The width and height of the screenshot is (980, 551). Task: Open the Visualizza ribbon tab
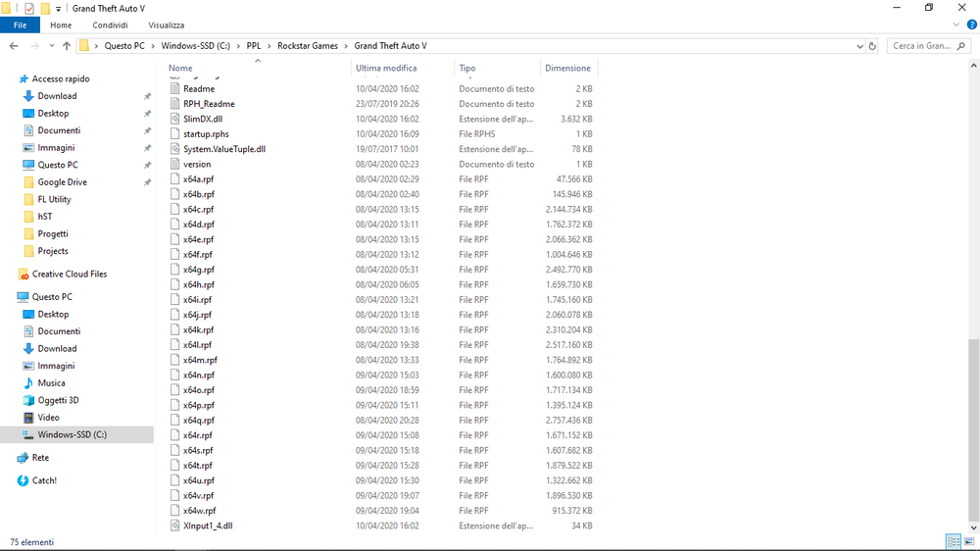(166, 25)
